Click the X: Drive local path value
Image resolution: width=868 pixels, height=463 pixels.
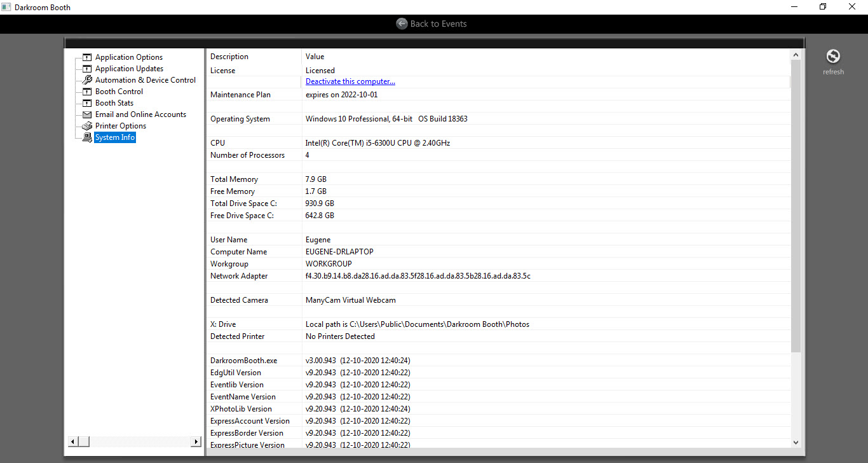[x=417, y=324]
